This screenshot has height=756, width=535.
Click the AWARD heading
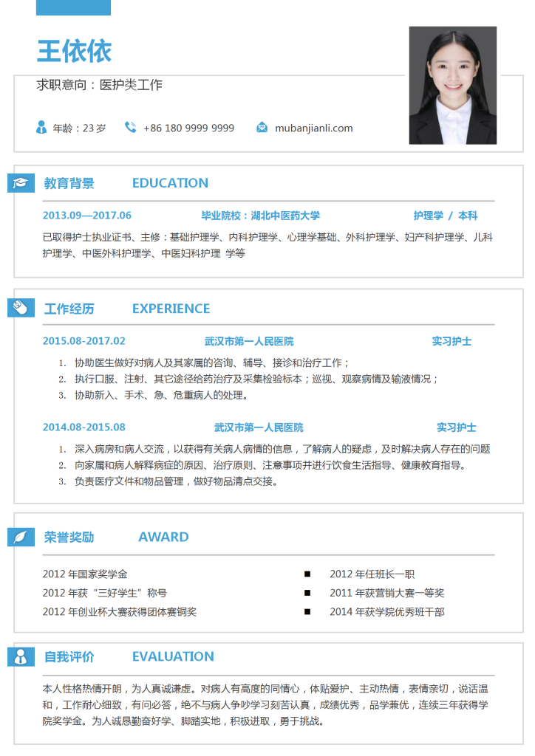tap(163, 537)
